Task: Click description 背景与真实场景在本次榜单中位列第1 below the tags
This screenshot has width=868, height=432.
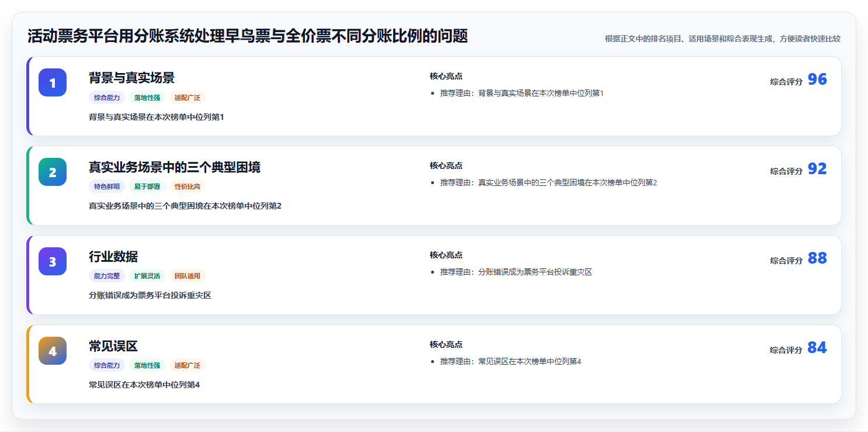Action: [x=157, y=117]
